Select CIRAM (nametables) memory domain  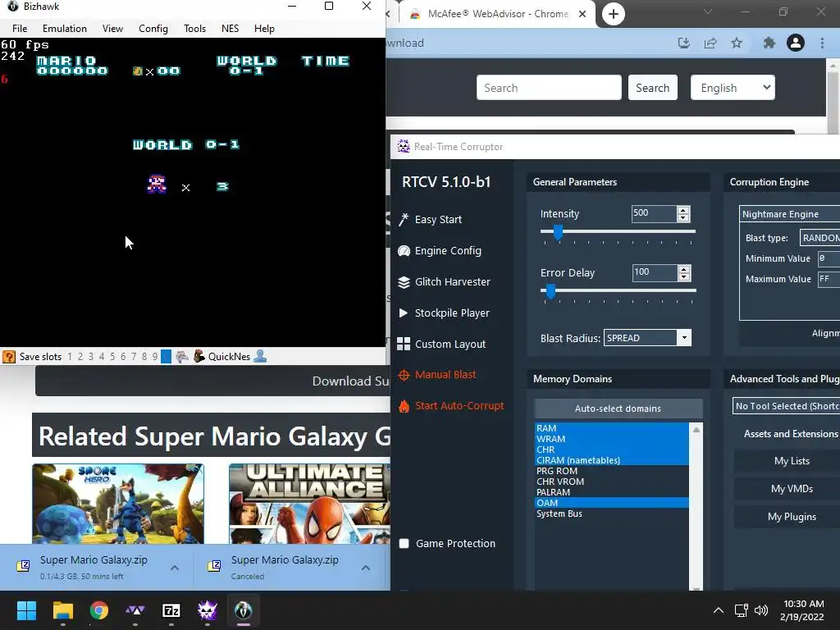click(612, 460)
